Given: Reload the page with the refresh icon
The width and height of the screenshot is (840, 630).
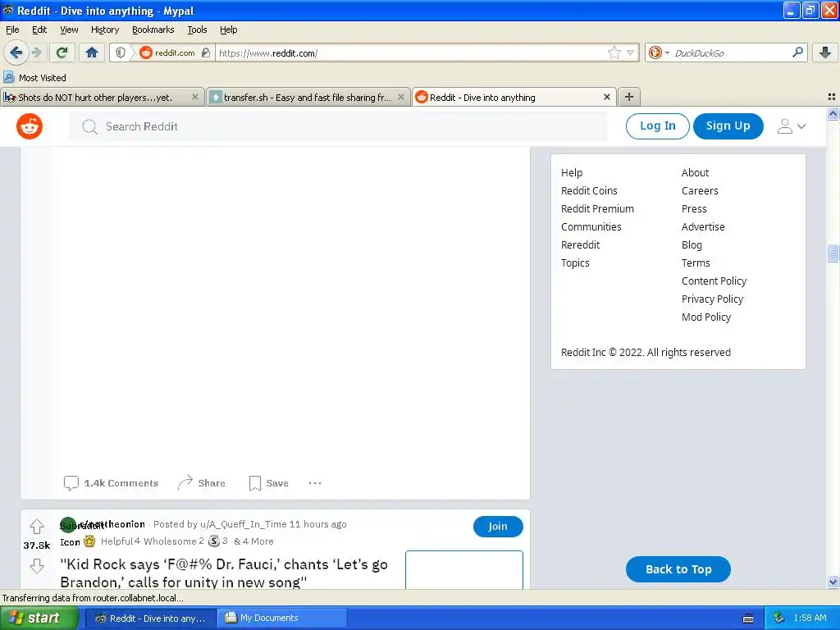Looking at the screenshot, I should (62, 52).
